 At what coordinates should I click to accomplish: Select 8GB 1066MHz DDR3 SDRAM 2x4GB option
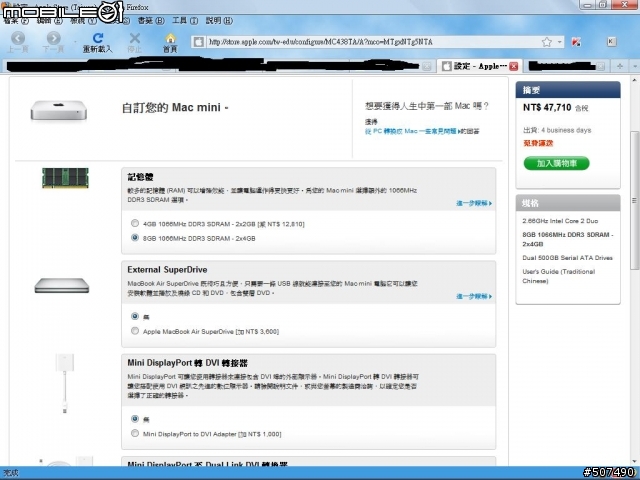point(135,238)
